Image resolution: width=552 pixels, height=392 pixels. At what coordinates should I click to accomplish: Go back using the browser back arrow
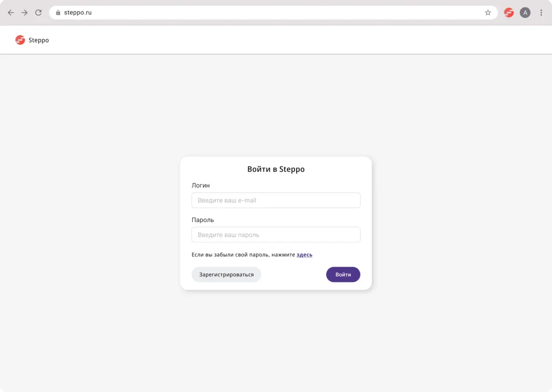click(11, 13)
